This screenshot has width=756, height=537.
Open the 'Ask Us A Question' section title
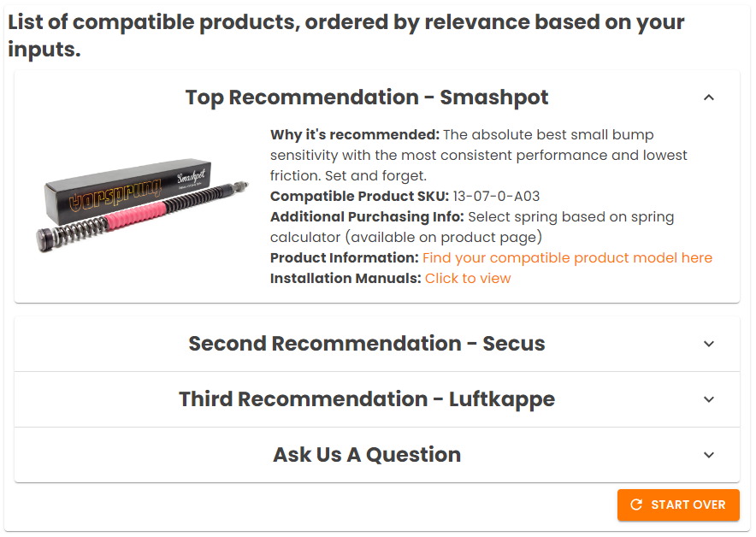[367, 455]
